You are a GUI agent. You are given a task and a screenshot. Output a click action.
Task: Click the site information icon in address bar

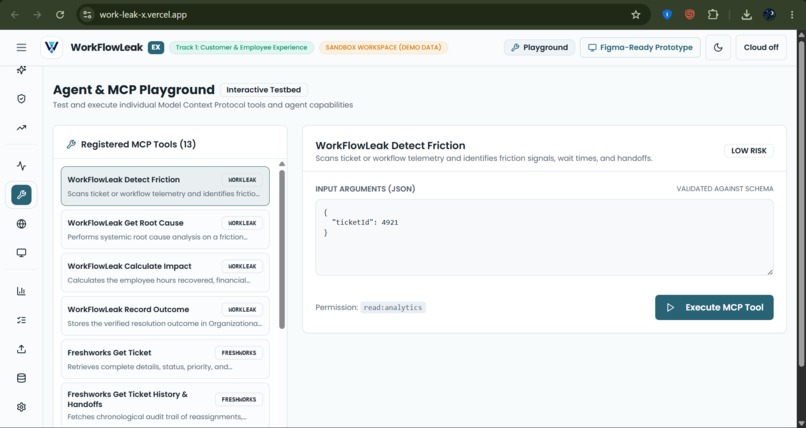point(87,14)
